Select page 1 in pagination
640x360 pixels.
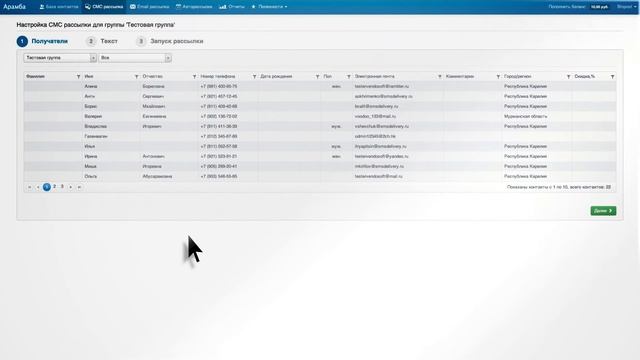point(47,187)
